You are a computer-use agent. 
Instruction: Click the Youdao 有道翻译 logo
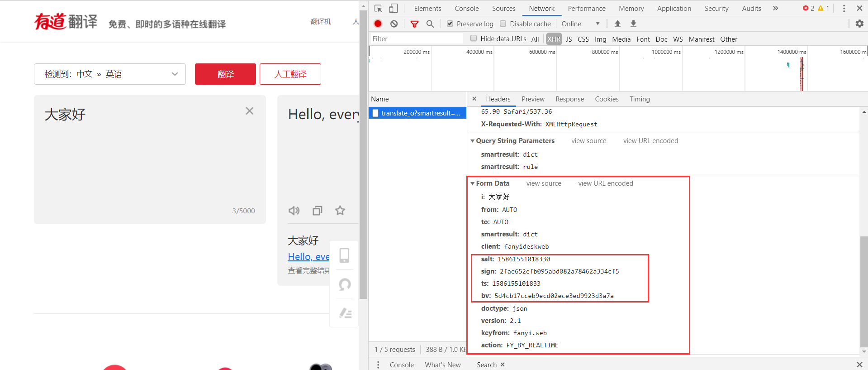tap(66, 21)
